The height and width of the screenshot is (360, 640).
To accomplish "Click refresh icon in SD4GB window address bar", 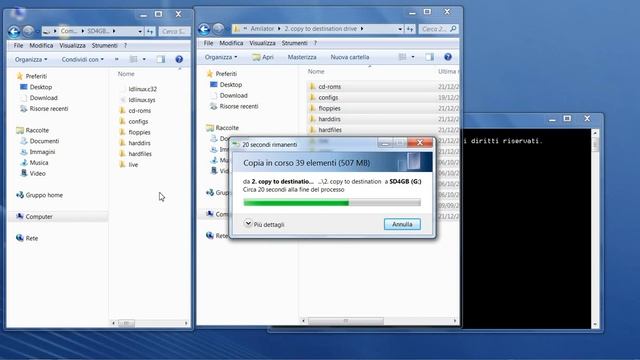I will click(x=150, y=31).
